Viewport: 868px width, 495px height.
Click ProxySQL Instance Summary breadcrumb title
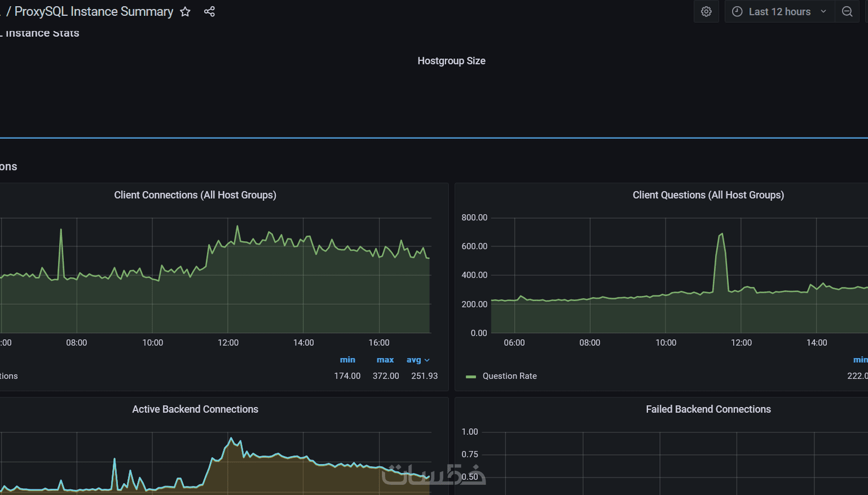click(94, 12)
